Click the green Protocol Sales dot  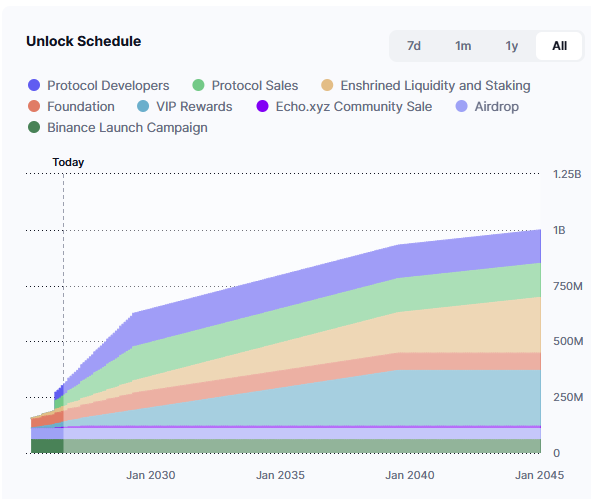point(198,85)
